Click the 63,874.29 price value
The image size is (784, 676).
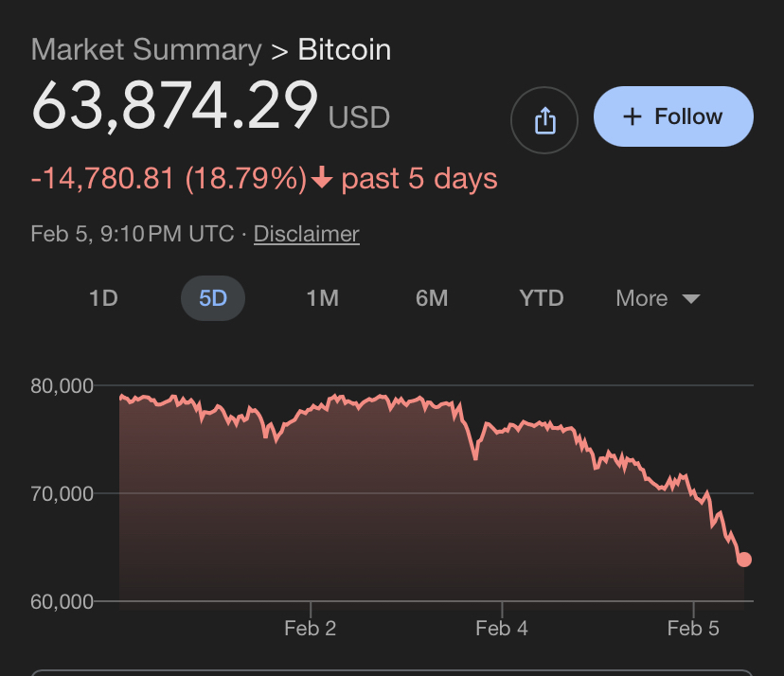pyautogui.click(x=174, y=107)
